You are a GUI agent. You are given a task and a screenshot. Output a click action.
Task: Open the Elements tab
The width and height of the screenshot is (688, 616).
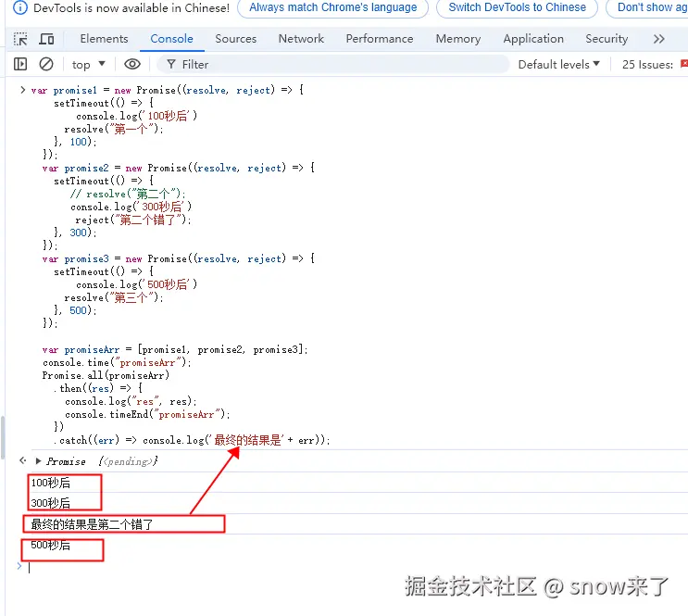click(x=104, y=39)
